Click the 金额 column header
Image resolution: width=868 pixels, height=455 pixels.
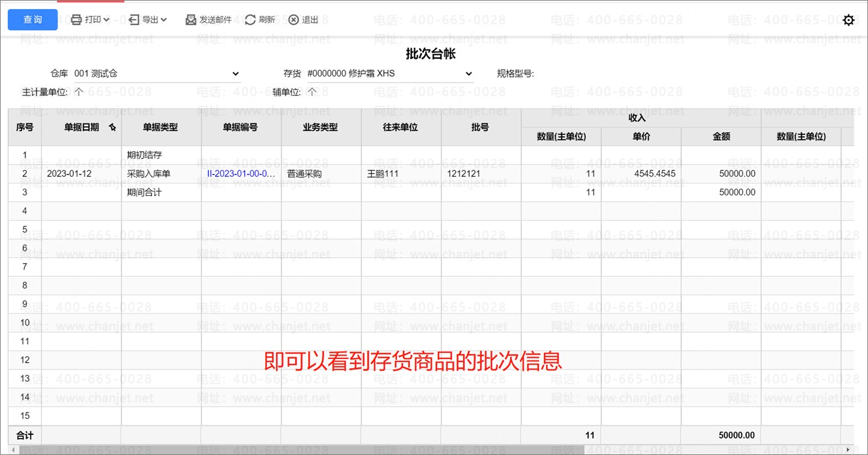[x=721, y=136]
